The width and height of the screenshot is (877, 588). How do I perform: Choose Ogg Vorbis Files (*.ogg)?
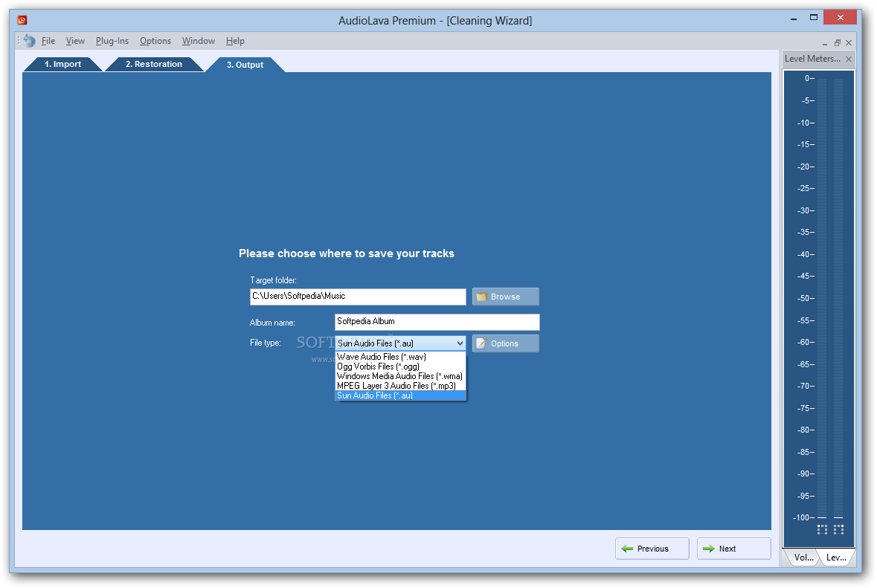click(x=400, y=366)
